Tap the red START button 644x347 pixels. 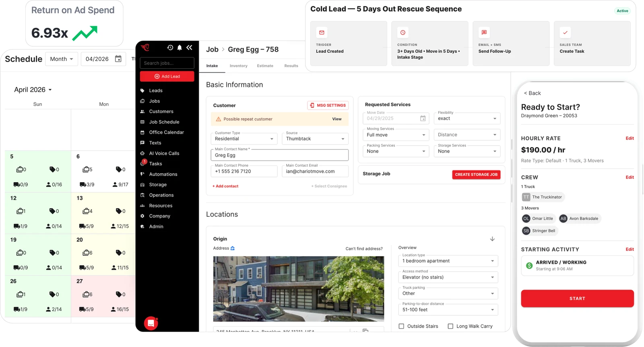tap(577, 299)
